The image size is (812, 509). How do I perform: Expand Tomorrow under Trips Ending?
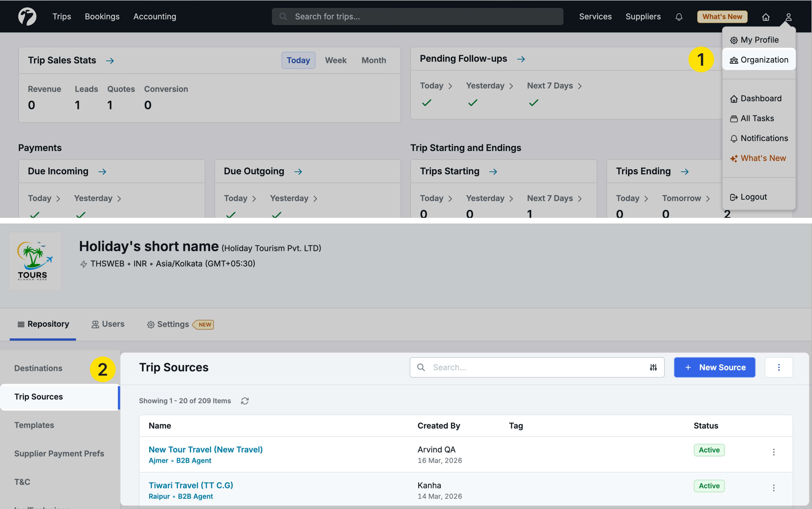(685, 198)
